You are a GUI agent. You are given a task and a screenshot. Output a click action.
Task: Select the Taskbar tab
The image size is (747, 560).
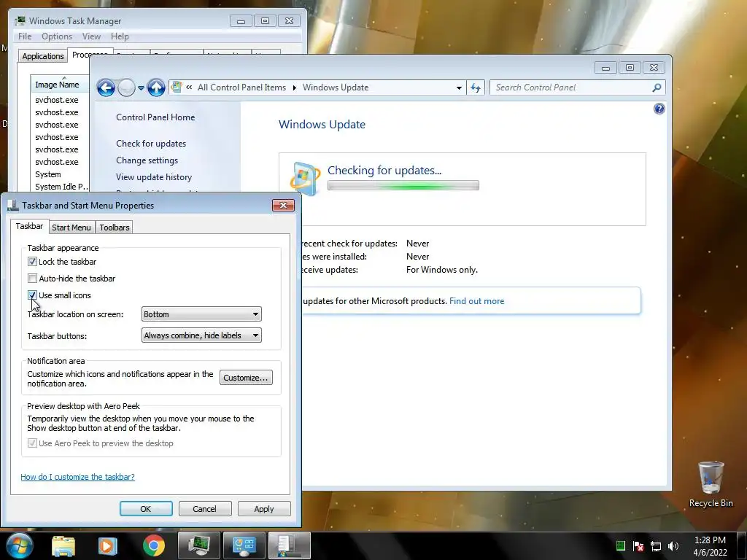tap(29, 226)
